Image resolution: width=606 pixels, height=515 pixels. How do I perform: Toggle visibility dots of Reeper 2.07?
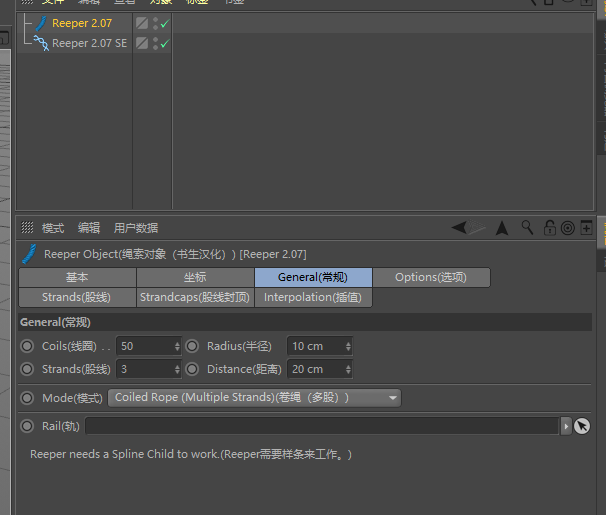point(155,23)
